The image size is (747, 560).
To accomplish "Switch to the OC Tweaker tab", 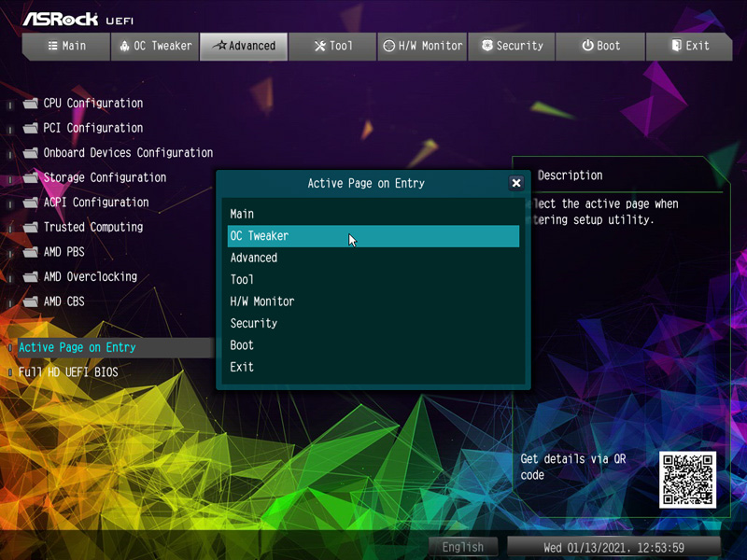I will pos(155,46).
